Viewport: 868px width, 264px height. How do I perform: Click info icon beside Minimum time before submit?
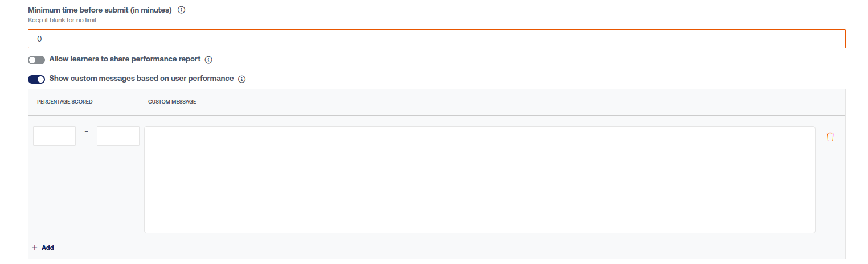click(181, 10)
